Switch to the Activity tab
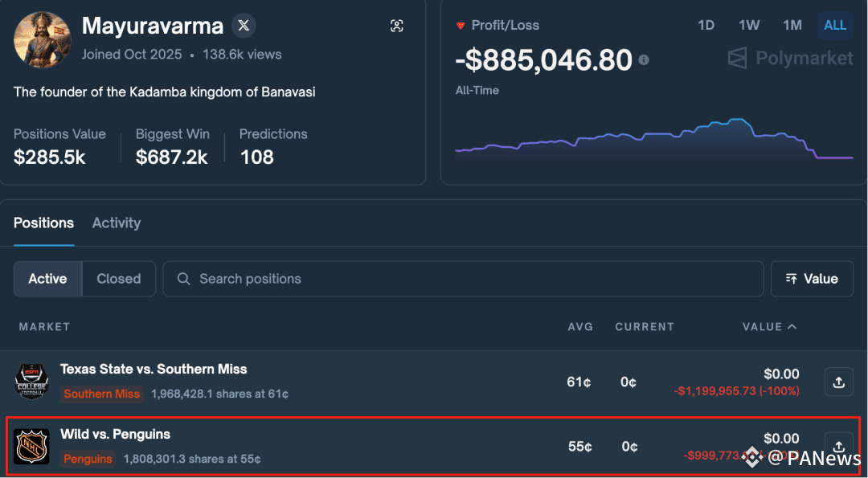Viewport: 868px width, 478px height. [x=117, y=223]
